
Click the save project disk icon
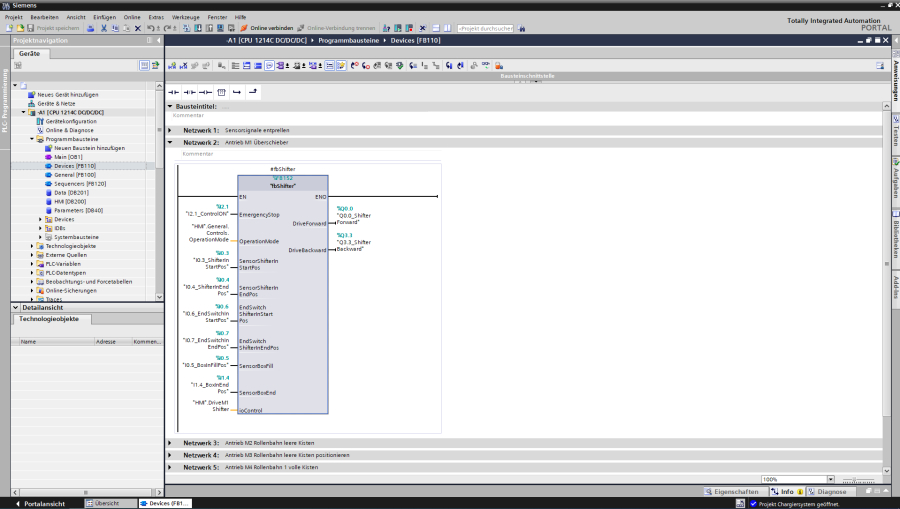pyautogui.click(x=31, y=28)
